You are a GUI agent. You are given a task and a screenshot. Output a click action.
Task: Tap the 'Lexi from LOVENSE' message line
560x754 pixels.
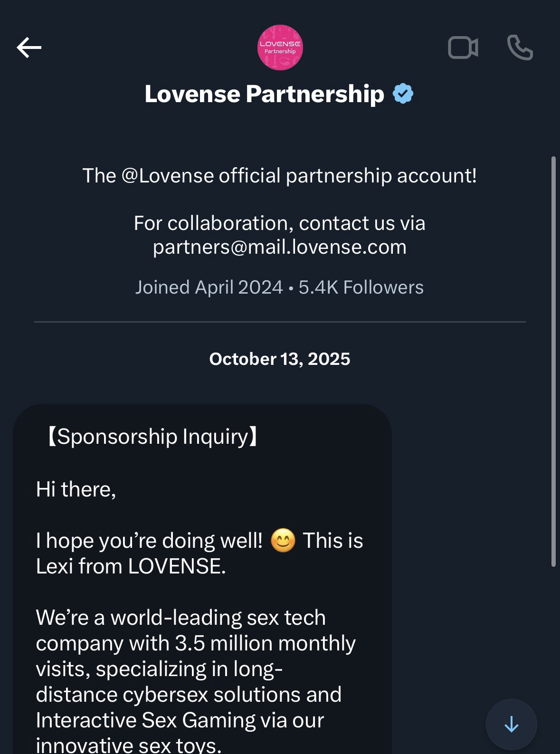(131, 566)
